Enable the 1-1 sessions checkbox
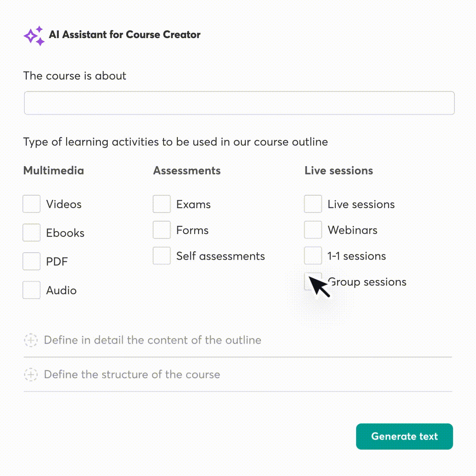This screenshot has width=476, height=476. click(313, 256)
